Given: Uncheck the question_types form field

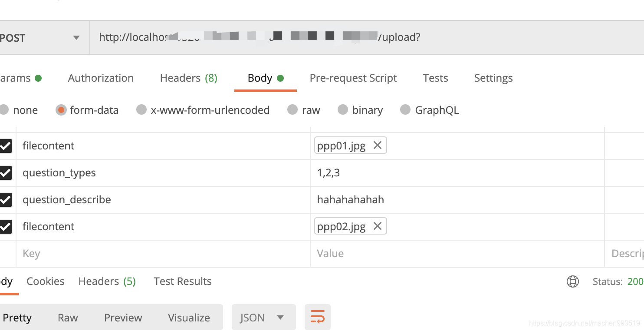Looking at the screenshot, I should (x=6, y=172).
